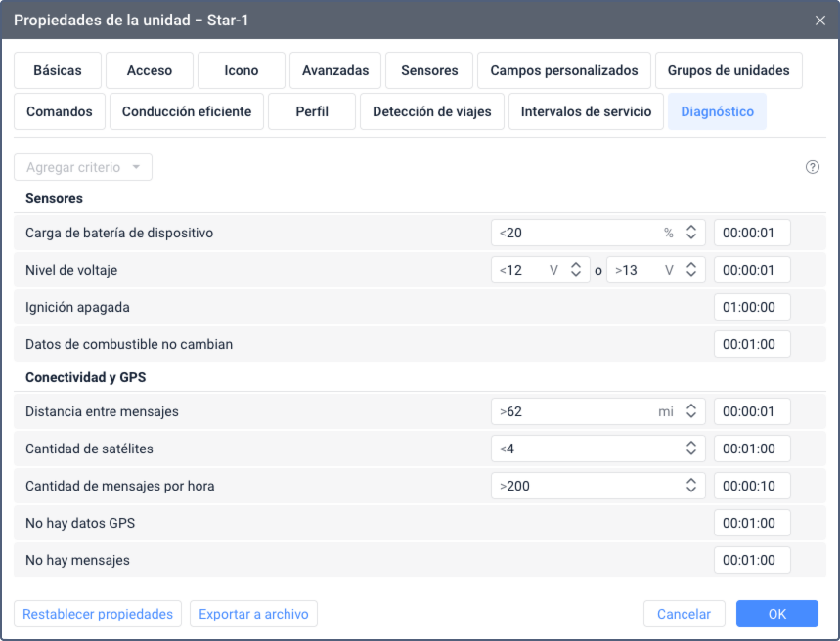Close the unit properties dialog
The height and width of the screenshot is (641, 840).
(x=819, y=20)
